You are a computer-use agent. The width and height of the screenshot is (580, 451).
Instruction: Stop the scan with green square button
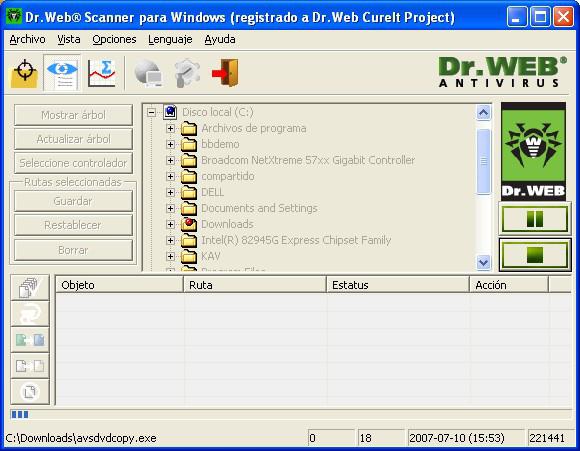(535, 255)
